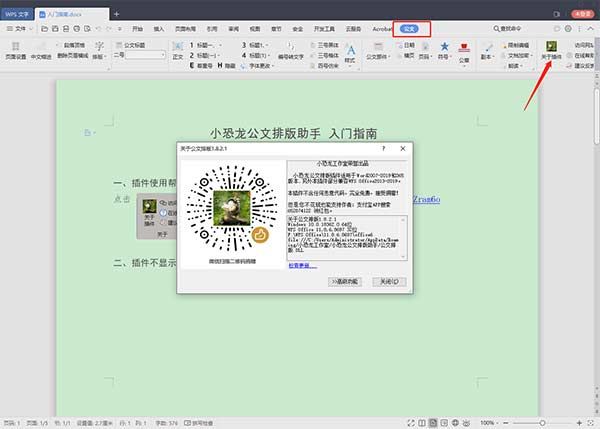Open the 样式 big A icon dropdown
The width and height of the screenshot is (600, 429).
[x=350, y=53]
